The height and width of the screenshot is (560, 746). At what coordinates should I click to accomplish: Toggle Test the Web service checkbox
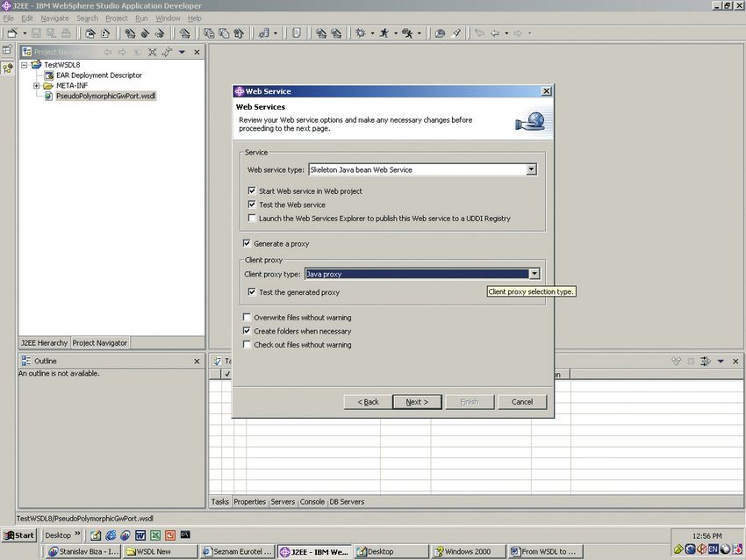tap(252, 205)
